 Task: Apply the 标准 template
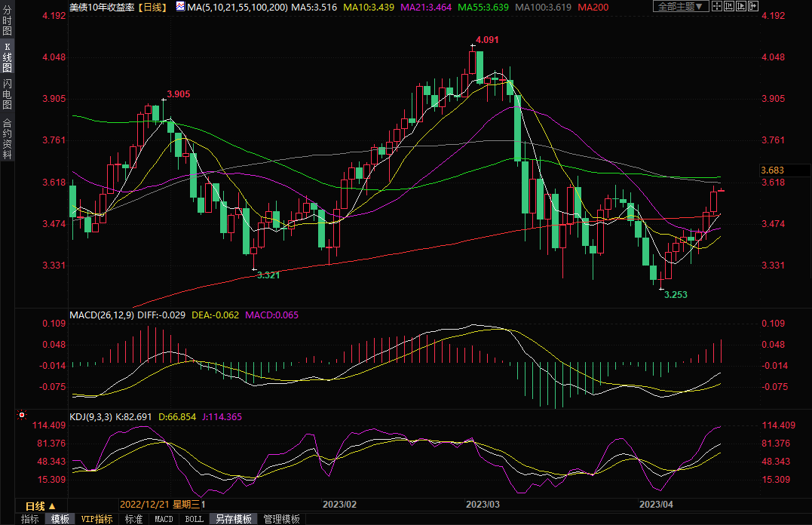point(133,519)
